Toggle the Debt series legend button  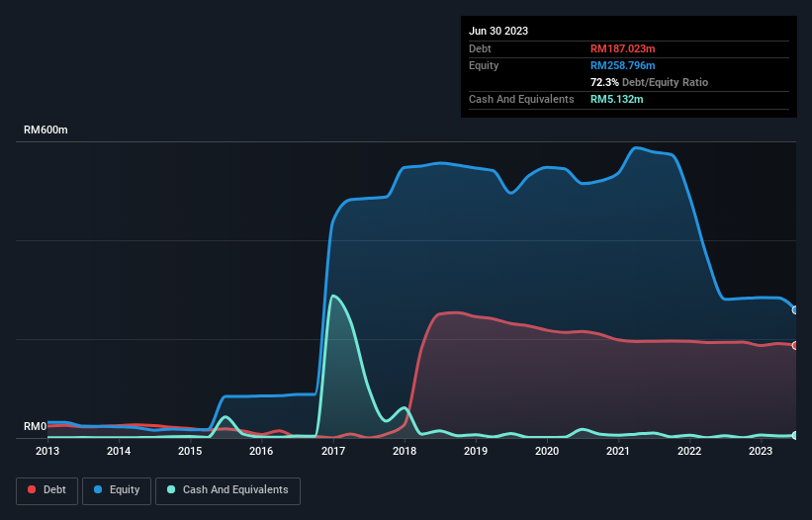coord(47,490)
